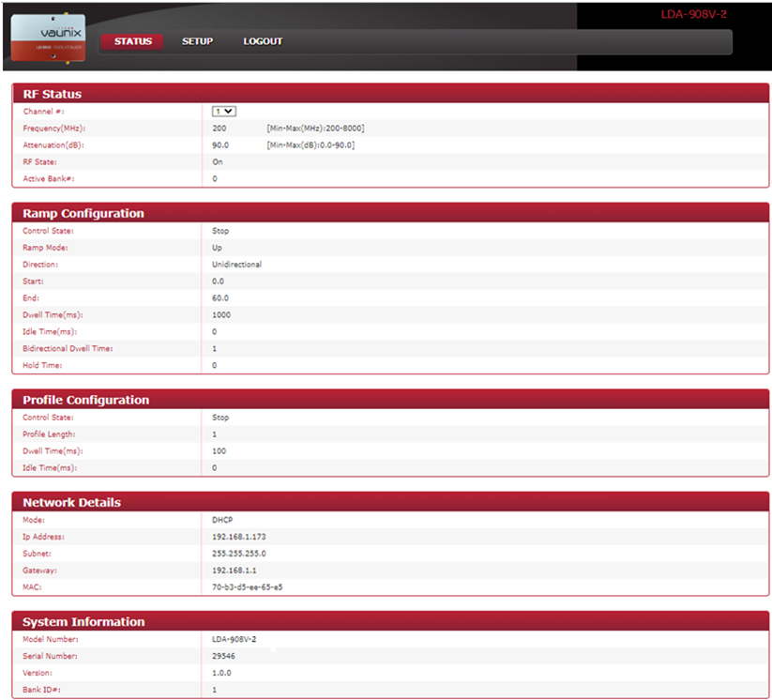Click the Serial Number value 29546
The width and height of the screenshot is (772, 700).
224,656
